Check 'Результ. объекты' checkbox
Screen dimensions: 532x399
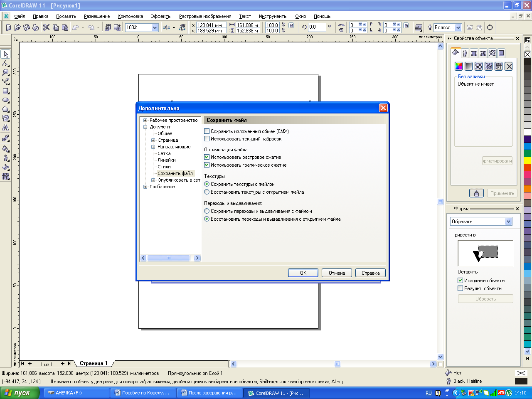coord(461,288)
